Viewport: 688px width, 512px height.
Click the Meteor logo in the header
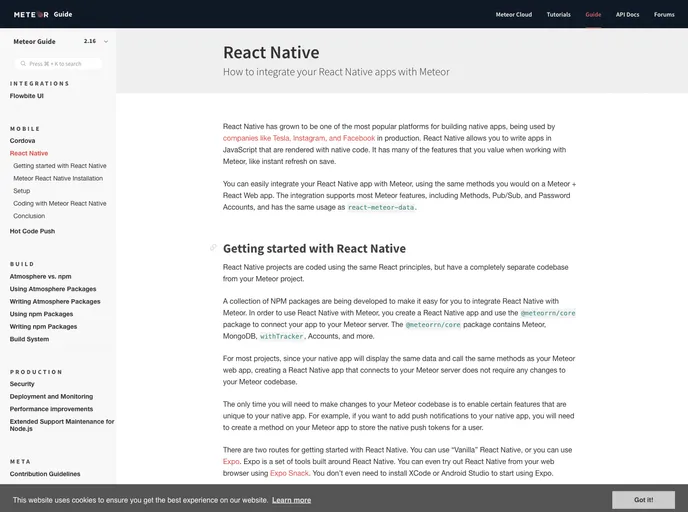(31, 14)
